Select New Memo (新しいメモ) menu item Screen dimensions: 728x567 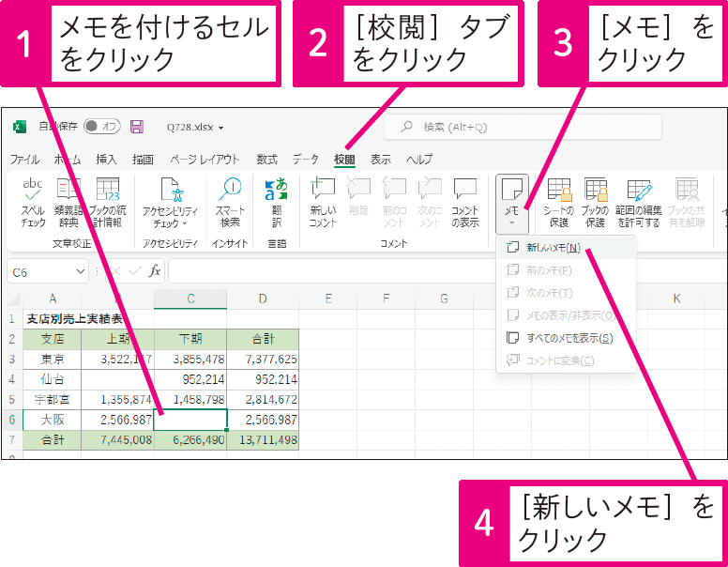[x=553, y=248]
